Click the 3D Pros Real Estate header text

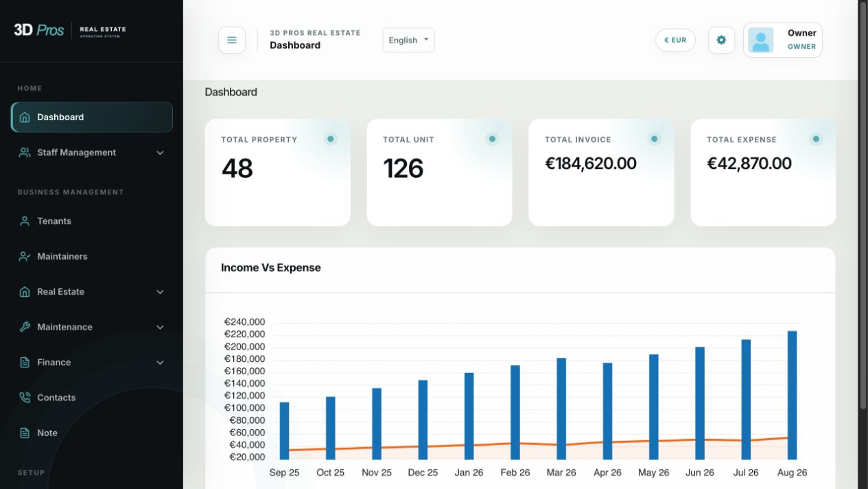315,33
